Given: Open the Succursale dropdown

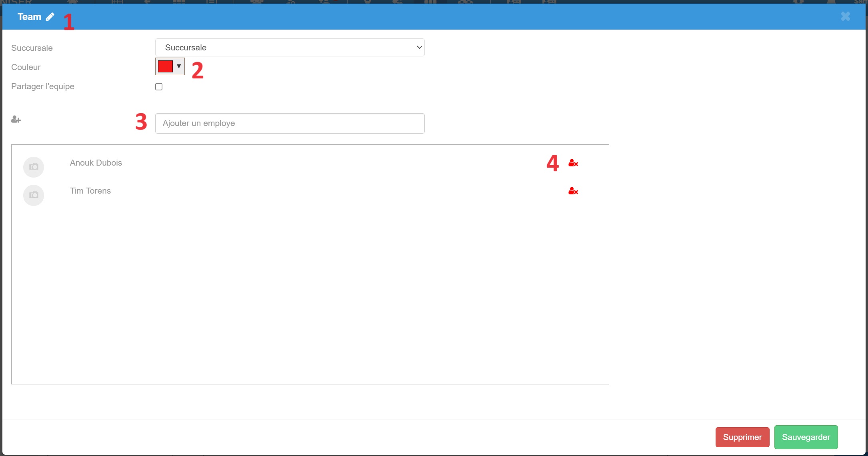Looking at the screenshot, I should point(290,48).
